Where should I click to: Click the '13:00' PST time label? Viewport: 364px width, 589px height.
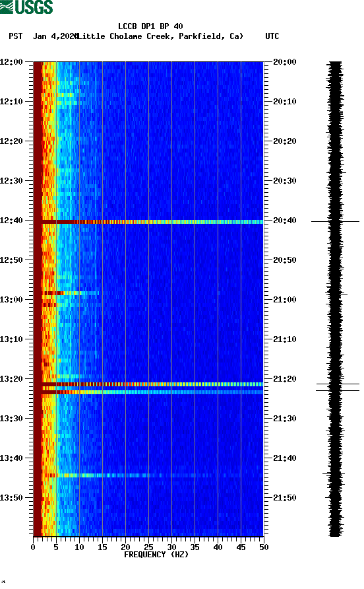[12, 300]
